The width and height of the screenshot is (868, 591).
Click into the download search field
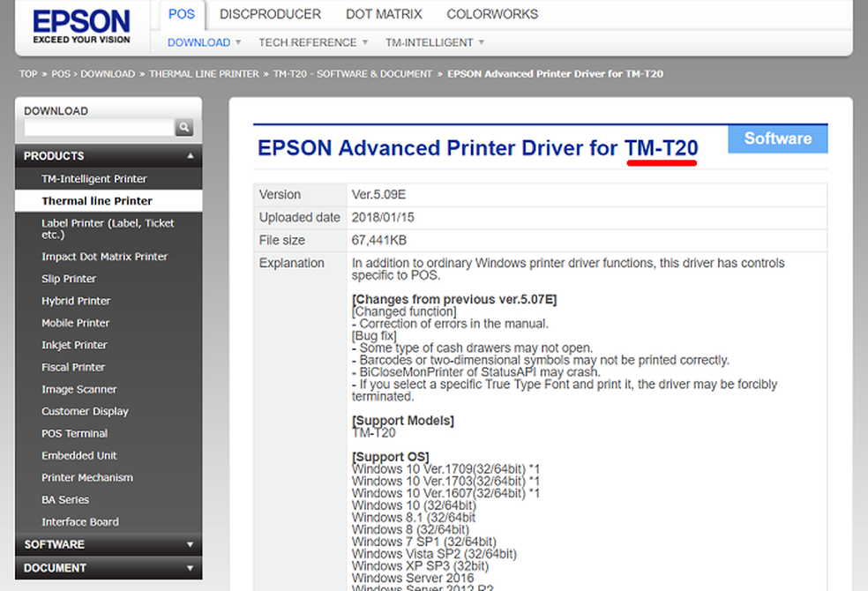pos(100,127)
